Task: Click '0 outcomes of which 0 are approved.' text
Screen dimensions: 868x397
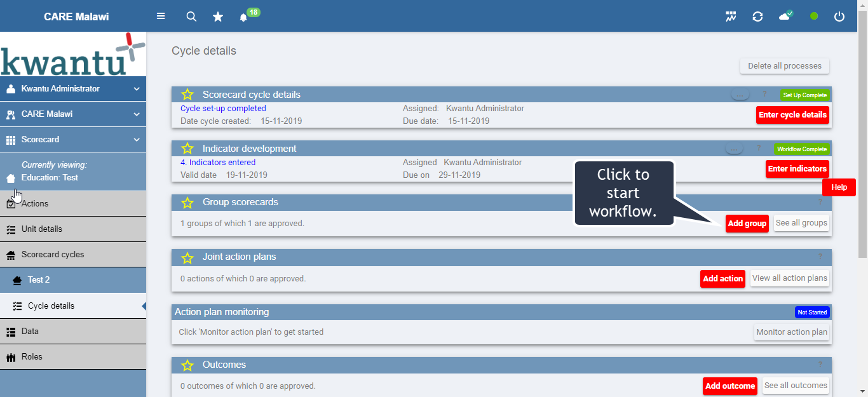Action: click(x=248, y=386)
